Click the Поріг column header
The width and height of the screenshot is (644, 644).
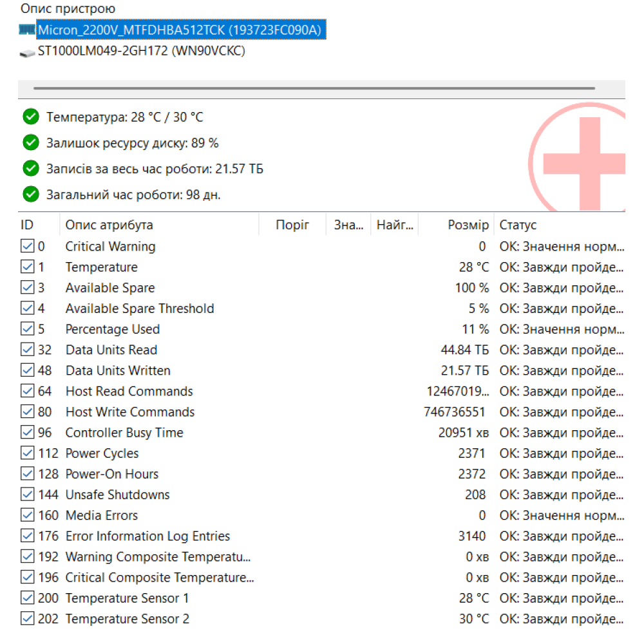pos(292,225)
